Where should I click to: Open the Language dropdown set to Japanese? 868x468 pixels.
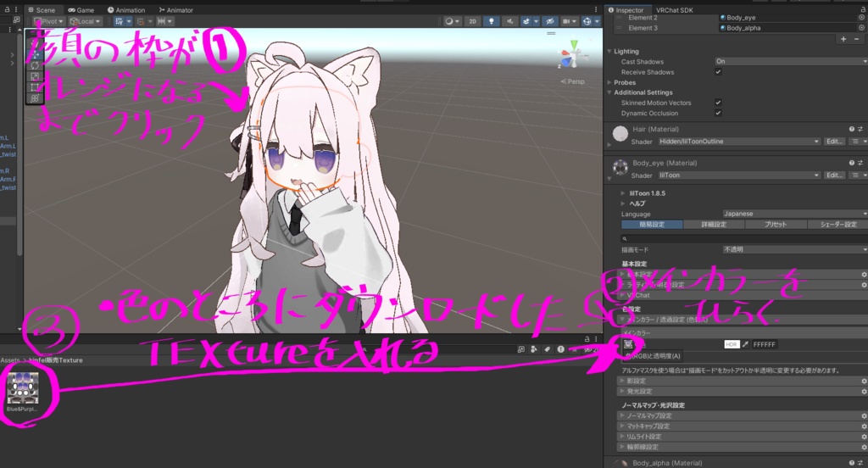pos(794,214)
